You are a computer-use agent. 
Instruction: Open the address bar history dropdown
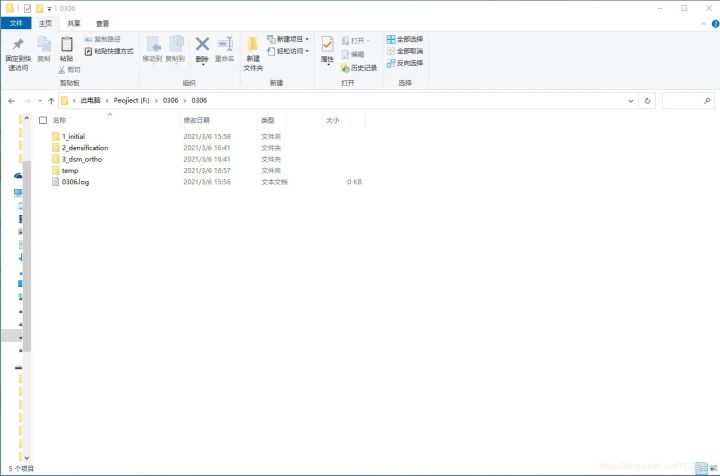[x=631, y=101]
